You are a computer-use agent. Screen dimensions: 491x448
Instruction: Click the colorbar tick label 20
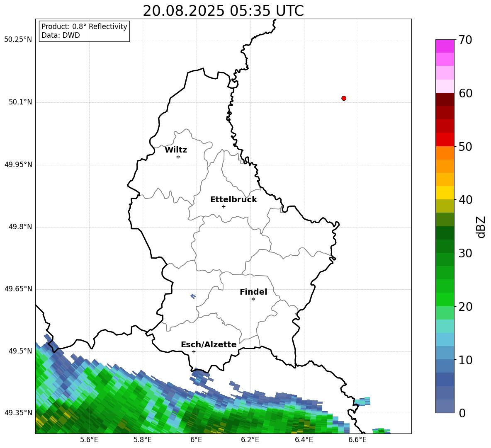point(465,307)
